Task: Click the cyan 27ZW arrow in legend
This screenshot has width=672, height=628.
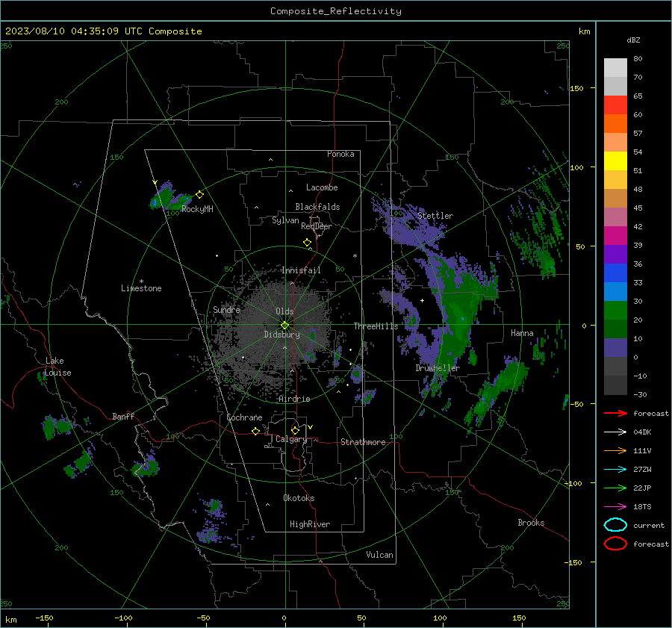Action: pyautogui.click(x=615, y=470)
